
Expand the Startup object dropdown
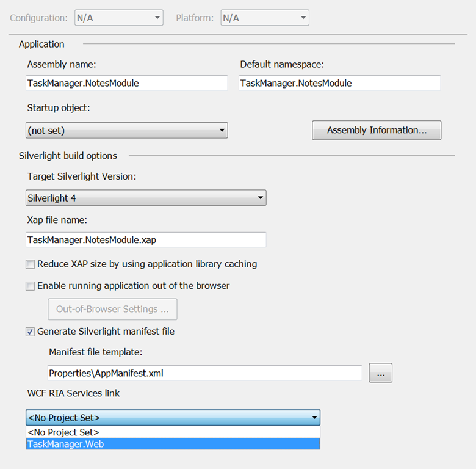pos(126,130)
